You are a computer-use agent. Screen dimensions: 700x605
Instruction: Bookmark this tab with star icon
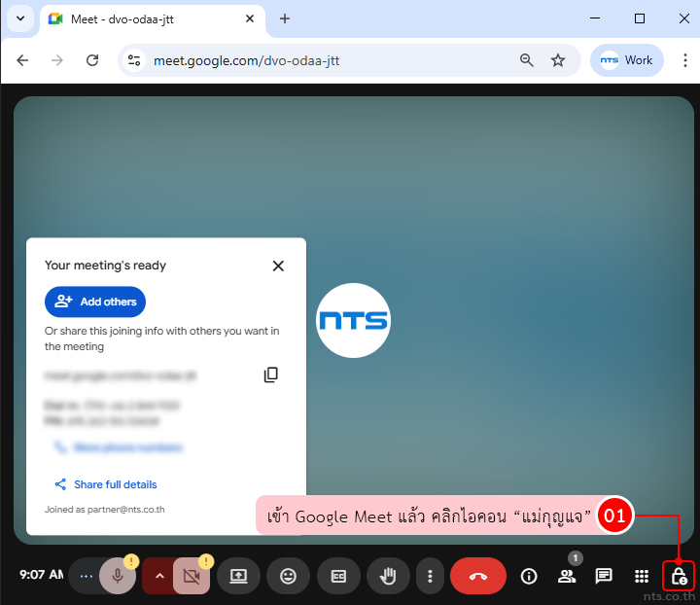point(558,60)
